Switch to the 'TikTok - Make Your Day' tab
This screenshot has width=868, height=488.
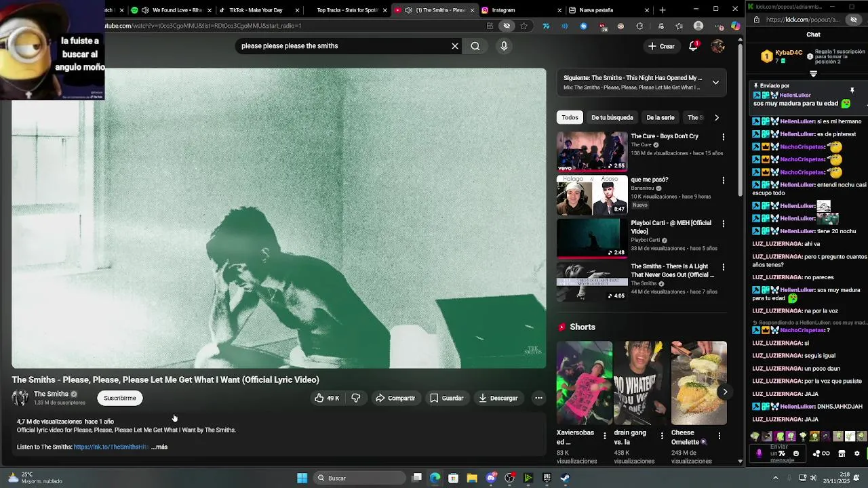pos(259,10)
